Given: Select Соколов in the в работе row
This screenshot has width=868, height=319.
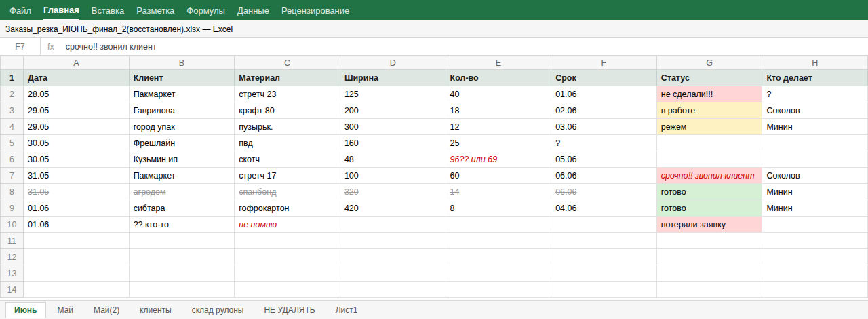Looking at the screenshot, I should click(814, 111).
